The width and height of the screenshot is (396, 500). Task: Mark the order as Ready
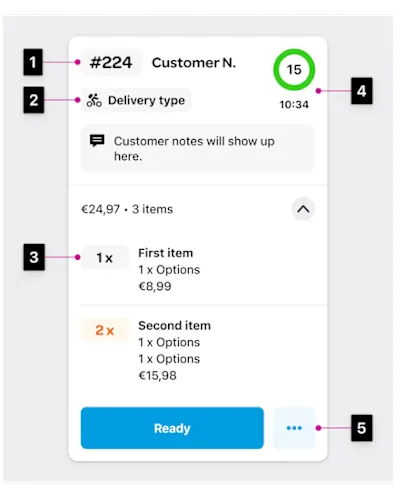click(172, 428)
